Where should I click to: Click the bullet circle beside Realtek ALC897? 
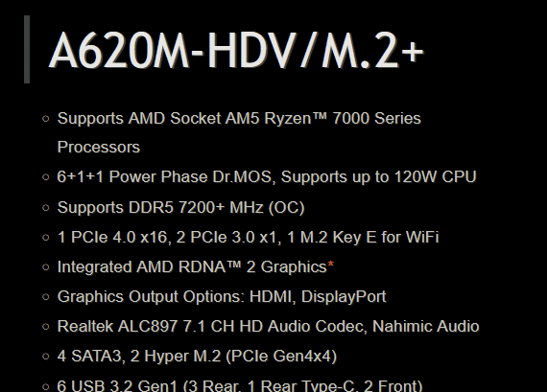tap(46, 327)
